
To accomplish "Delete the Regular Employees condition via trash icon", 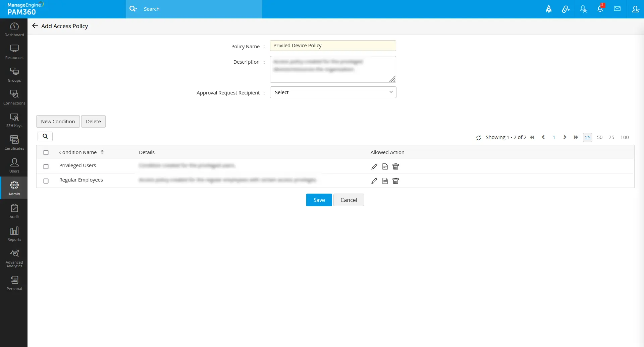I will point(396,181).
